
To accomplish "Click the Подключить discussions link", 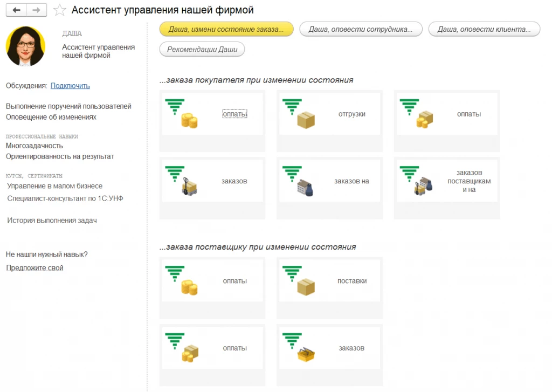I will click(70, 86).
